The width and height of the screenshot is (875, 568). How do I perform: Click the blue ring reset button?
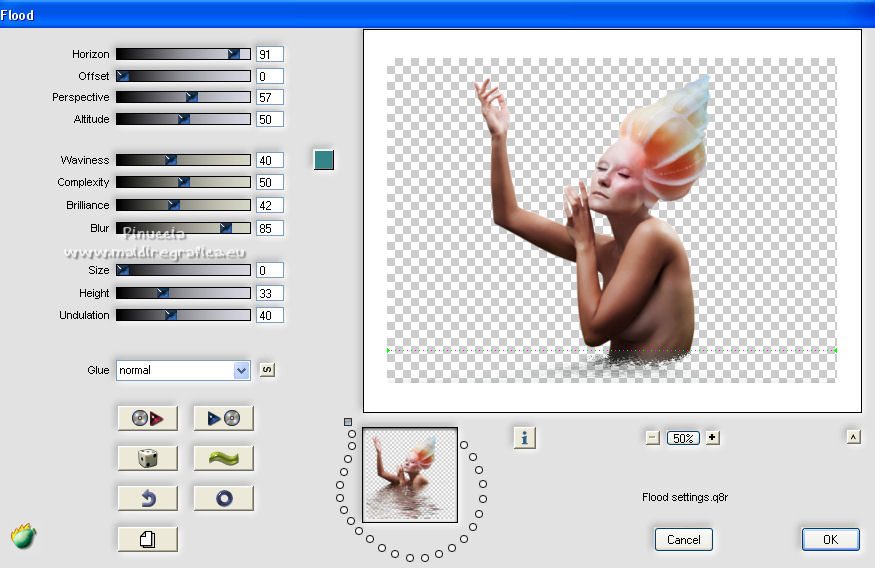tap(223, 498)
